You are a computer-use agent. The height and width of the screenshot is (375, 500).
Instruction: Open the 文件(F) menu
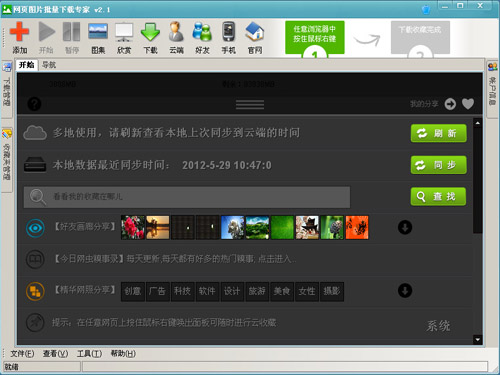(22, 353)
